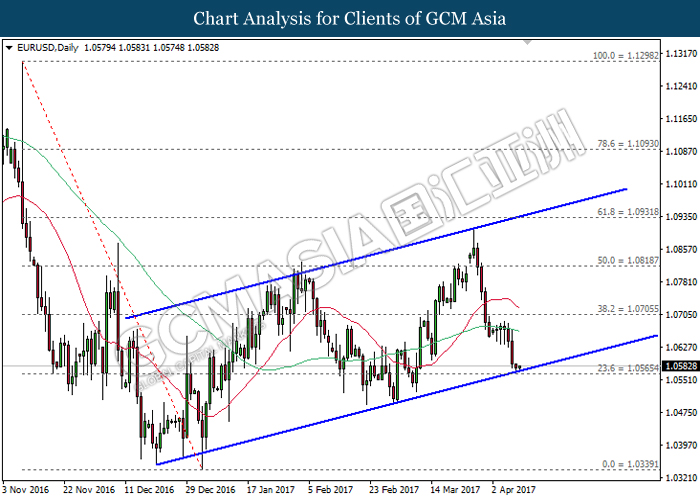
Task: Click the triangle arrow before EURUSD,Daily
Action: click(9, 48)
